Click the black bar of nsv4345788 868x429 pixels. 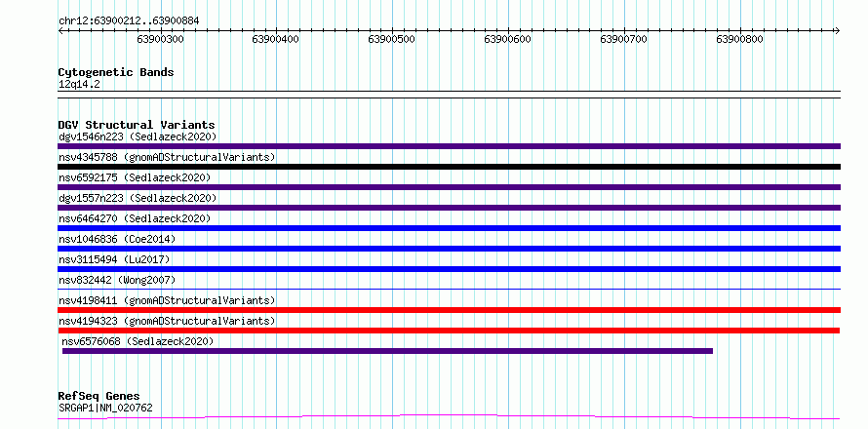(x=449, y=167)
